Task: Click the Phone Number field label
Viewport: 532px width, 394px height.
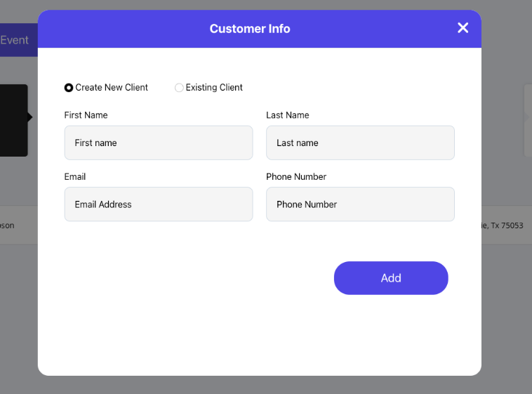Action: pyautogui.click(x=296, y=176)
